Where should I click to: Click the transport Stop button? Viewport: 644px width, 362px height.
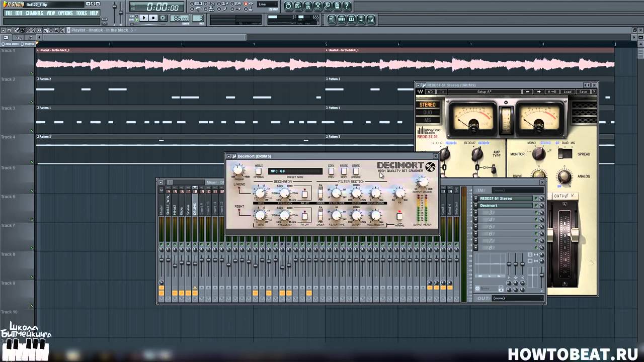[153, 18]
